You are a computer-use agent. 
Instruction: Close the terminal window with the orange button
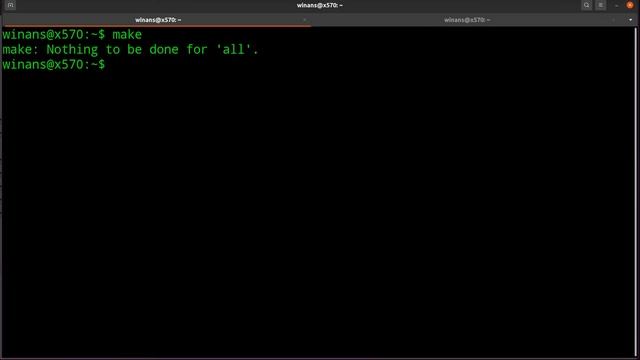pyautogui.click(x=630, y=5)
